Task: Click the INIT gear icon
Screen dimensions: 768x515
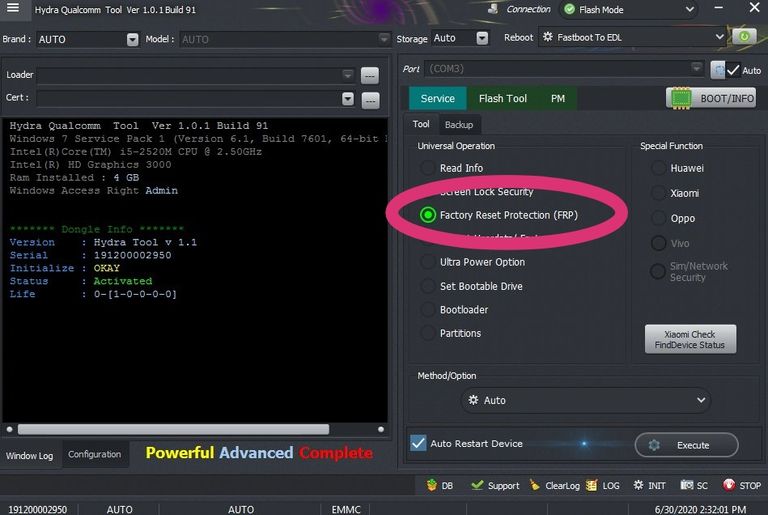Action: point(638,485)
